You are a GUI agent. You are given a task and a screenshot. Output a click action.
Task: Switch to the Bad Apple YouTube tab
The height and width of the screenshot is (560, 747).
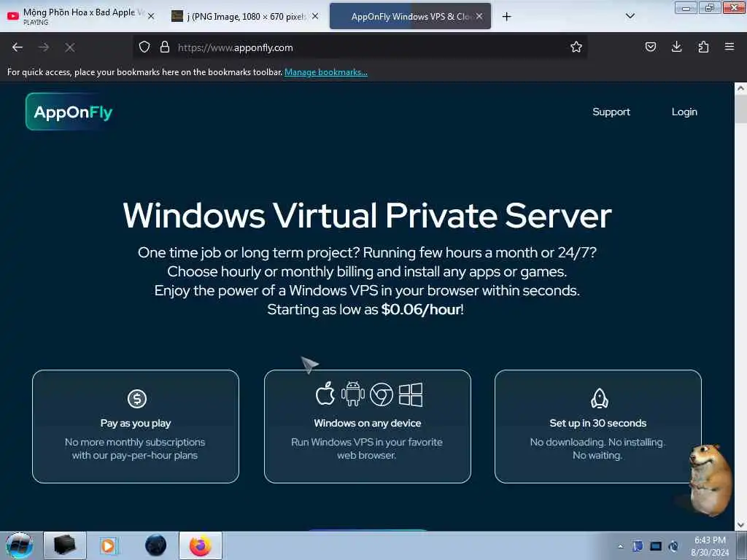[x=81, y=16]
